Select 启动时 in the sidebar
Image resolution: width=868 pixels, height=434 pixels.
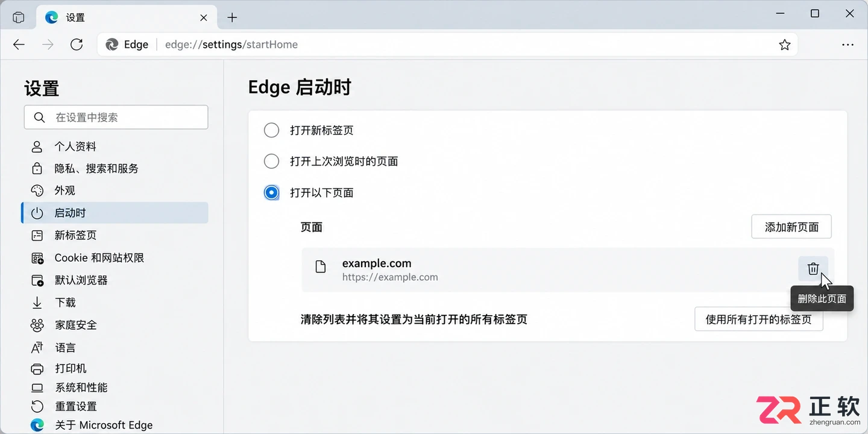click(x=115, y=213)
